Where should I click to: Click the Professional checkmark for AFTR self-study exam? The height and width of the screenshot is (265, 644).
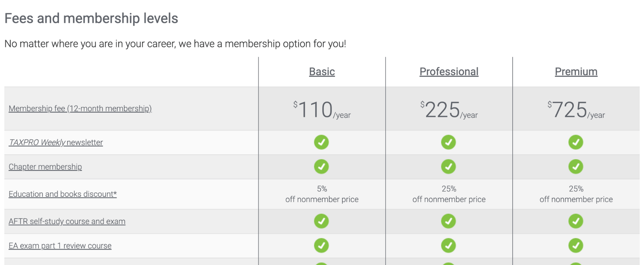tap(449, 221)
